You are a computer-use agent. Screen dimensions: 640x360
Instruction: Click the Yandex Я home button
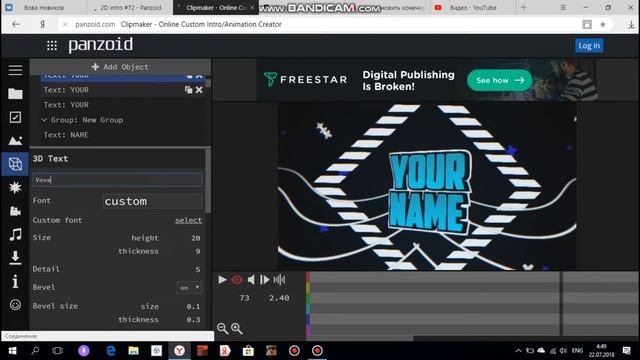pyautogui.click(x=42, y=24)
